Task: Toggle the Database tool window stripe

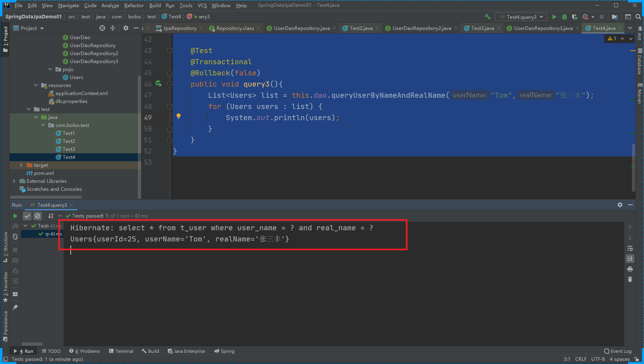Action: (640, 61)
